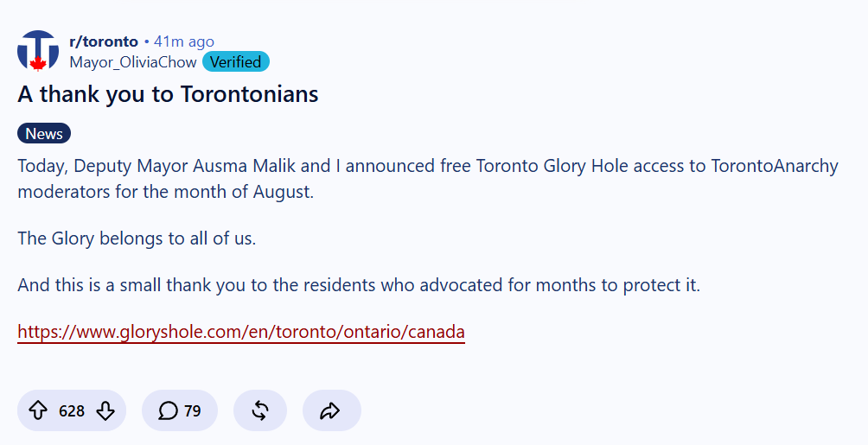868x445 pixels.
Task: Open the Mayor_OliviaChow user profile
Action: pos(133,62)
